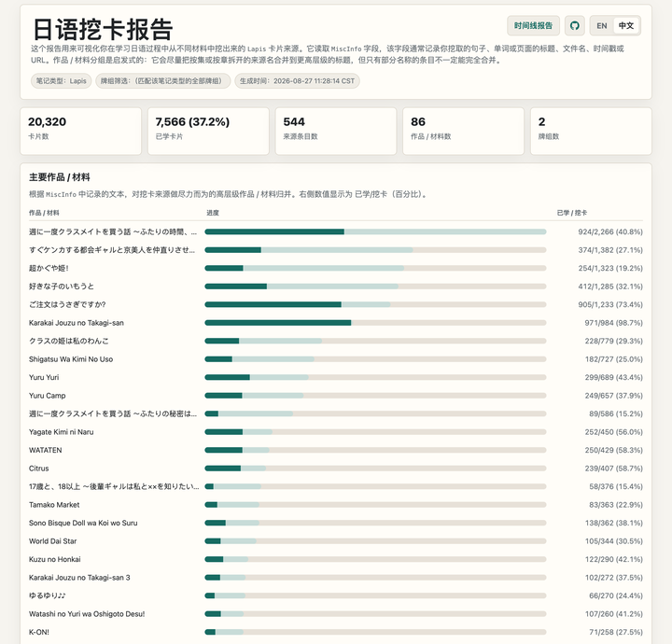Click the すぐケンカする都会ギャル row title
This screenshot has height=644, width=672.
pos(112,250)
